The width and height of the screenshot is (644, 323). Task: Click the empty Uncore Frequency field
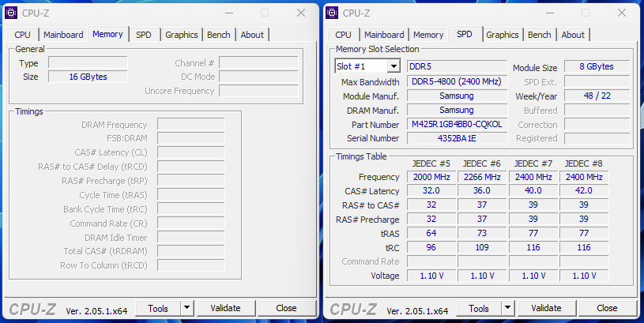[258, 91]
